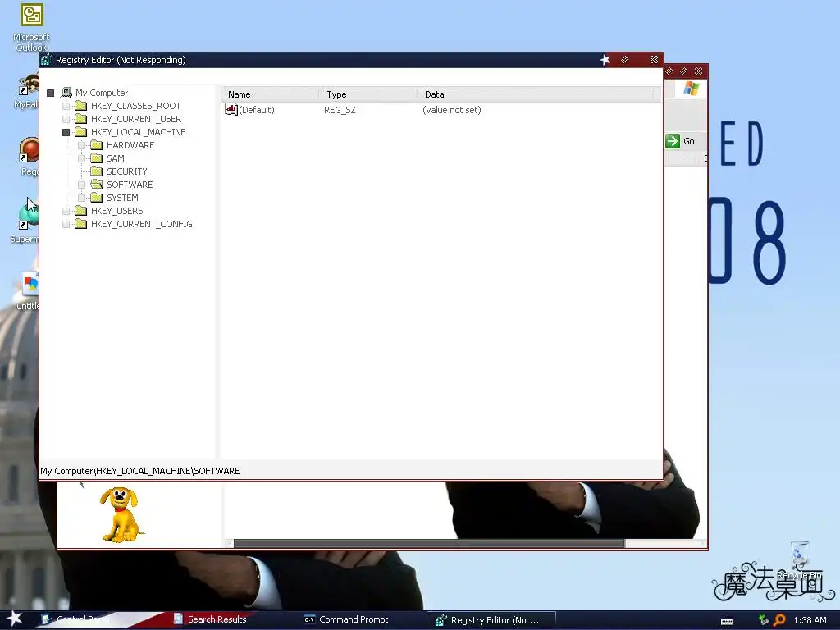Expand the HARDWARE subkey
Image resolution: width=840 pixels, height=630 pixels.
[x=81, y=145]
